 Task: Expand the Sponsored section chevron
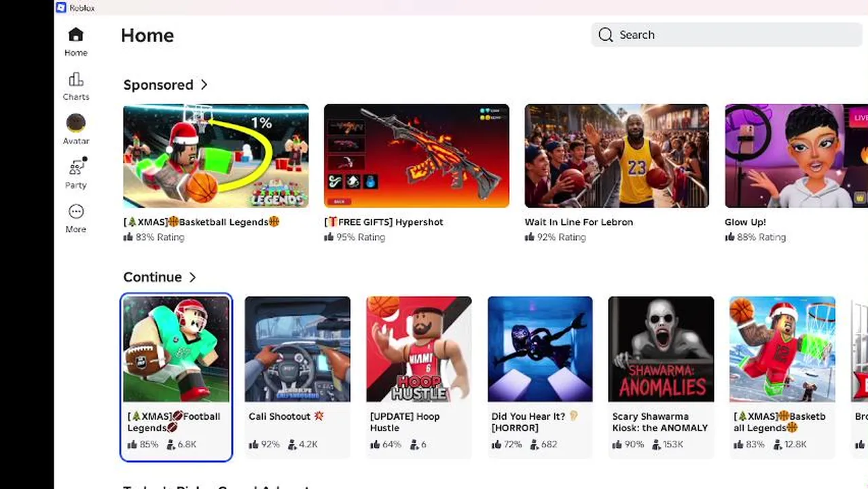click(x=204, y=85)
